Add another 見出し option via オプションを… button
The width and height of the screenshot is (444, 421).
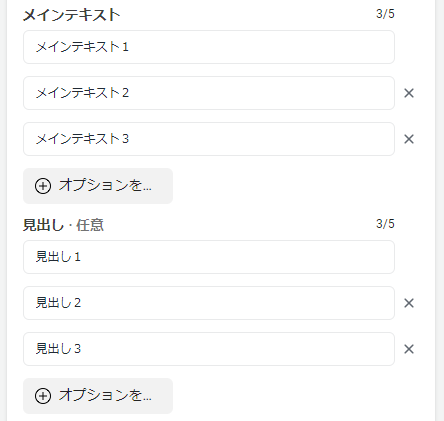click(x=98, y=396)
